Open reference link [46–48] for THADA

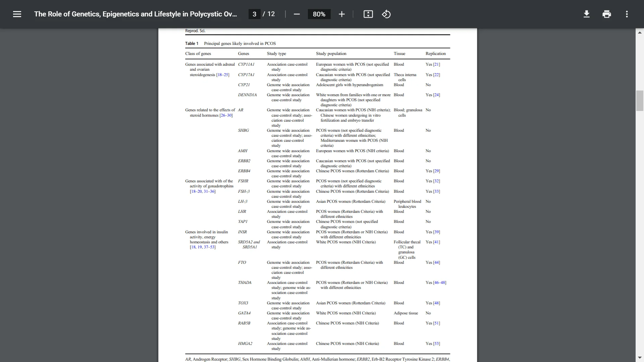pyautogui.click(x=439, y=283)
